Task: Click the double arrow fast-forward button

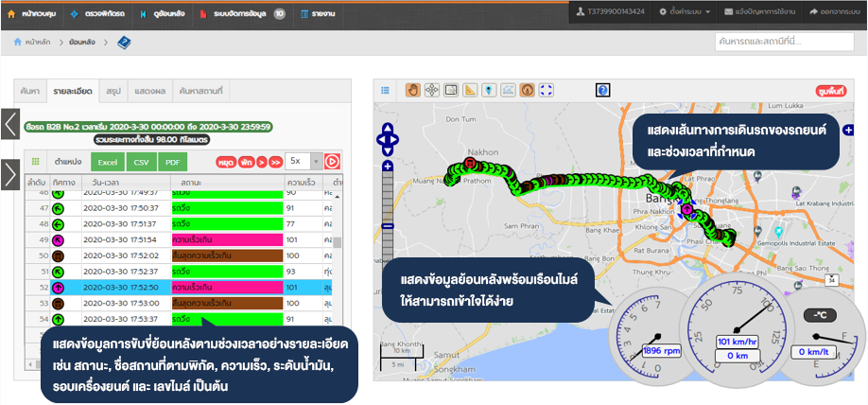Action: (275, 163)
